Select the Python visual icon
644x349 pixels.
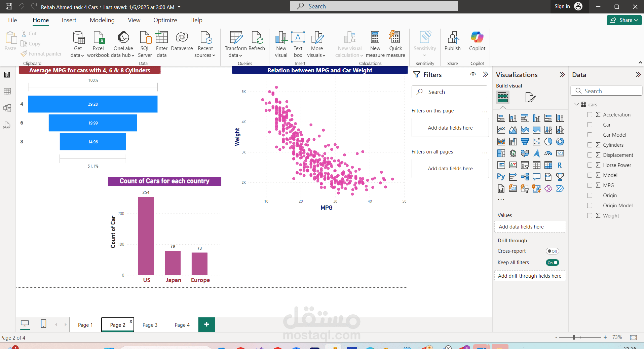pyautogui.click(x=501, y=177)
